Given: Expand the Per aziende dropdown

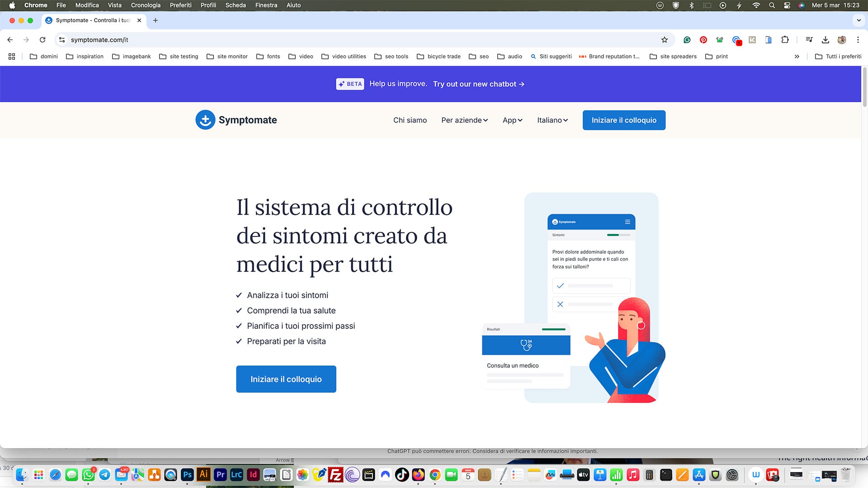Looking at the screenshot, I should (x=464, y=120).
